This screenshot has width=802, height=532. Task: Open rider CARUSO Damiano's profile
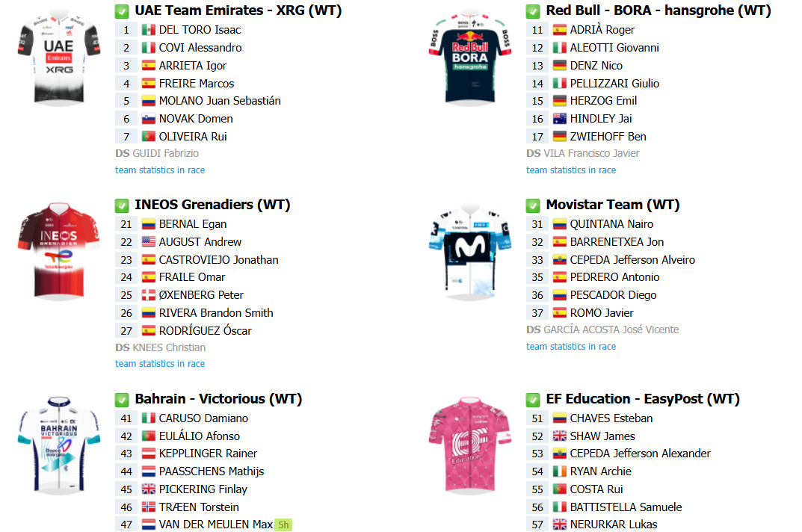[203, 418]
